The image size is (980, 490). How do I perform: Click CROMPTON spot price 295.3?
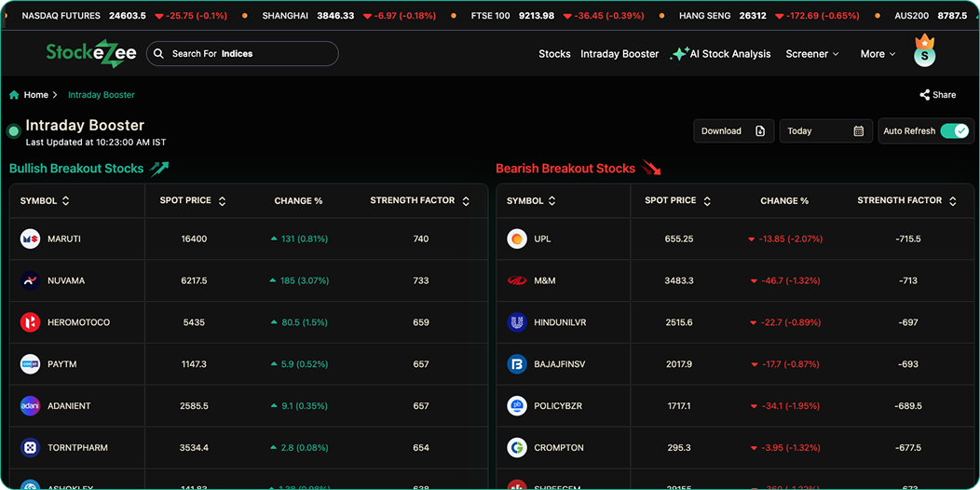679,447
